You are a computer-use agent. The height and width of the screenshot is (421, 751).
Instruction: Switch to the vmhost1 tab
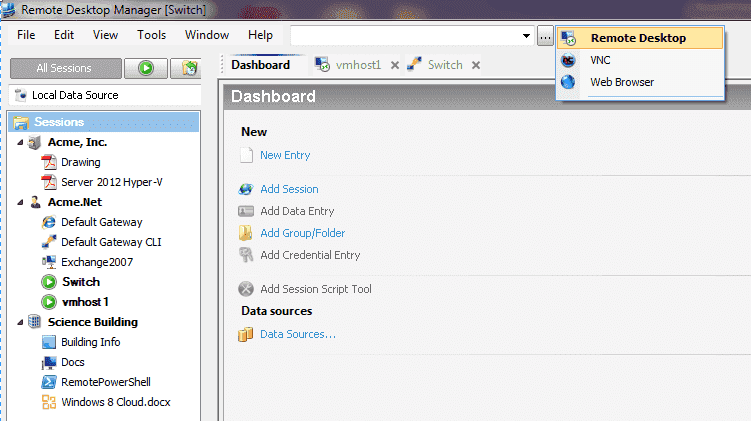pos(358,65)
